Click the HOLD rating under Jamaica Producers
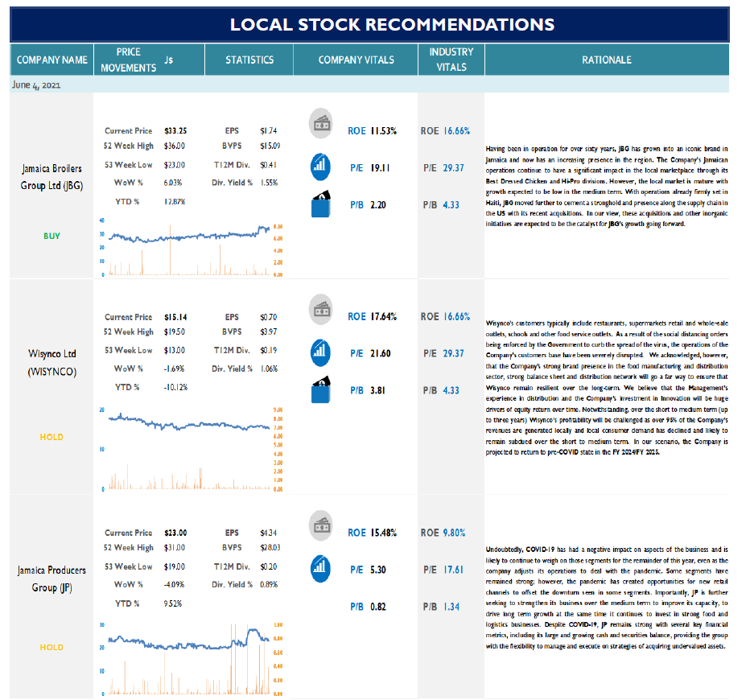Viewport: 750px width, 700px height. [52, 647]
